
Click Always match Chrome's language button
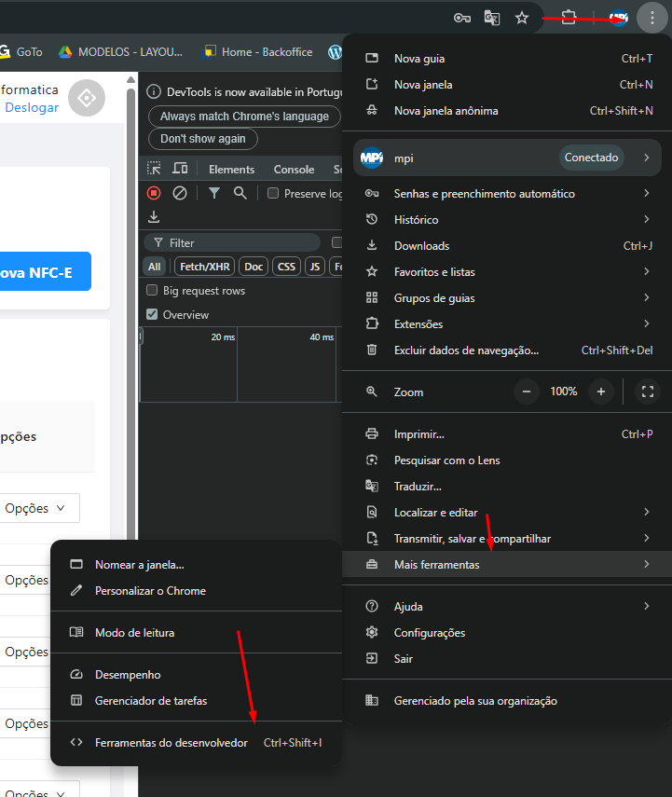coord(244,117)
